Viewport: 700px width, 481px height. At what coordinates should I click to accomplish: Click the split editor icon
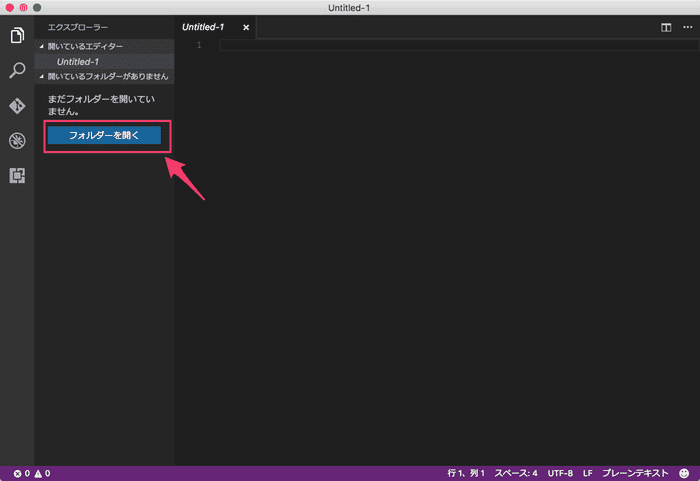coord(665,28)
